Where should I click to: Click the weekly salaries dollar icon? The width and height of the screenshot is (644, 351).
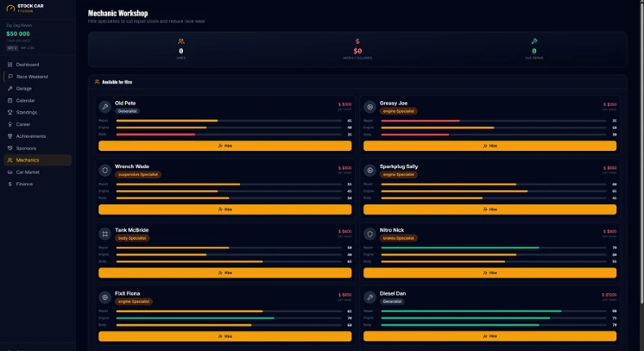(x=357, y=42)
